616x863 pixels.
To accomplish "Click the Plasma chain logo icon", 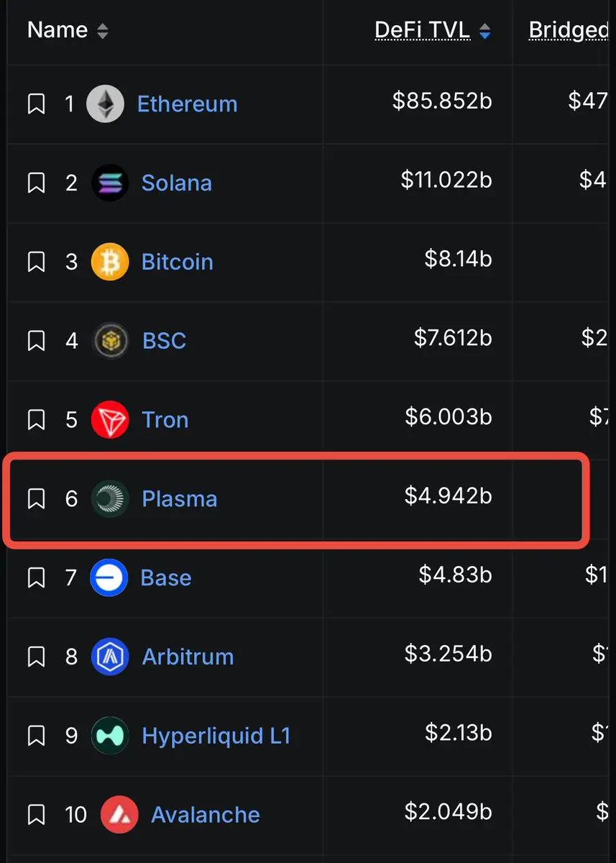I will point(110,498).
